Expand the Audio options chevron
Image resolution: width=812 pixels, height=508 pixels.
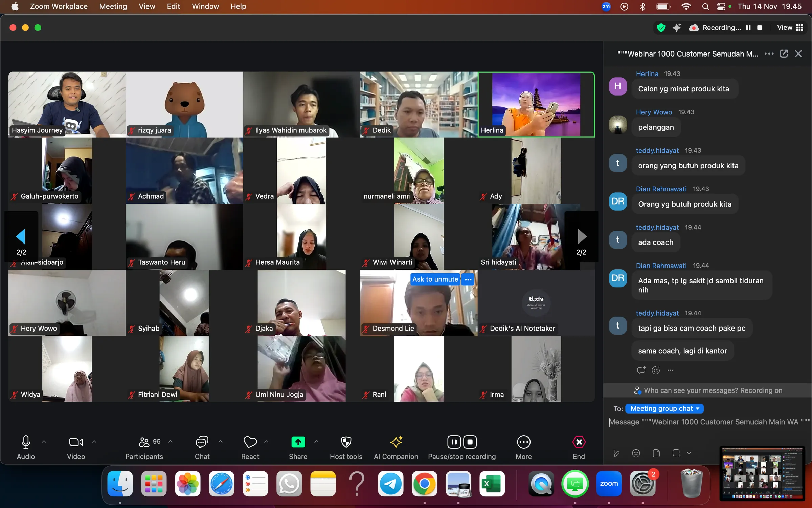tap(44, 442)
